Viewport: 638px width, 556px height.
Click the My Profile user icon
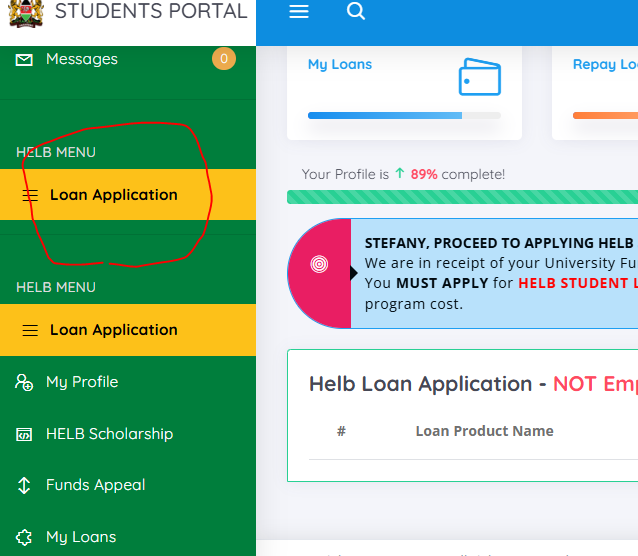click(25, 382)
